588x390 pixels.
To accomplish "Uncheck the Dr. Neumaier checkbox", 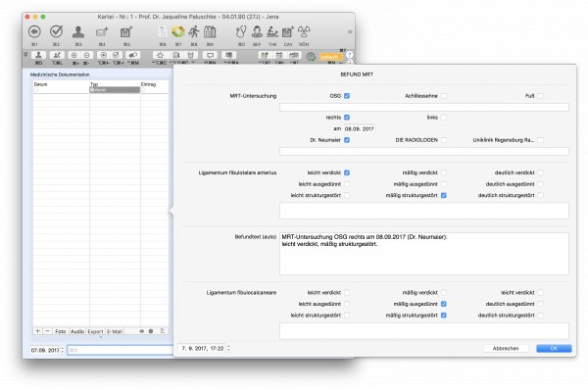I will click(347, 140).
